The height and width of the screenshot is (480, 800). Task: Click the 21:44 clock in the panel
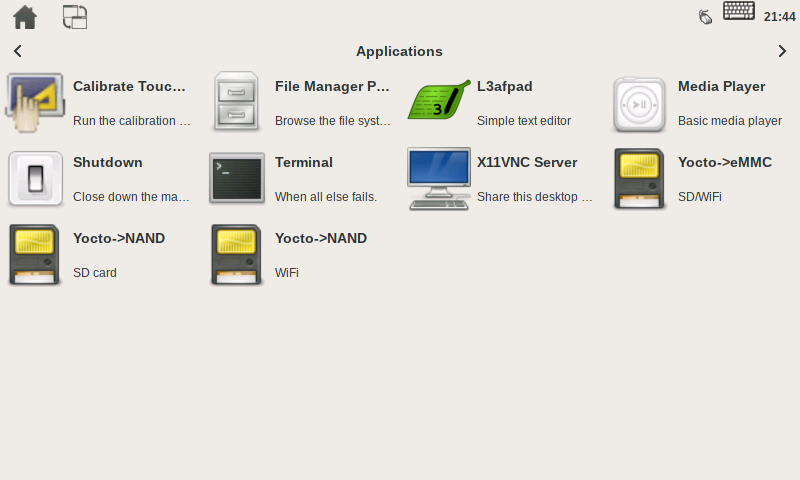coord(779,17)
